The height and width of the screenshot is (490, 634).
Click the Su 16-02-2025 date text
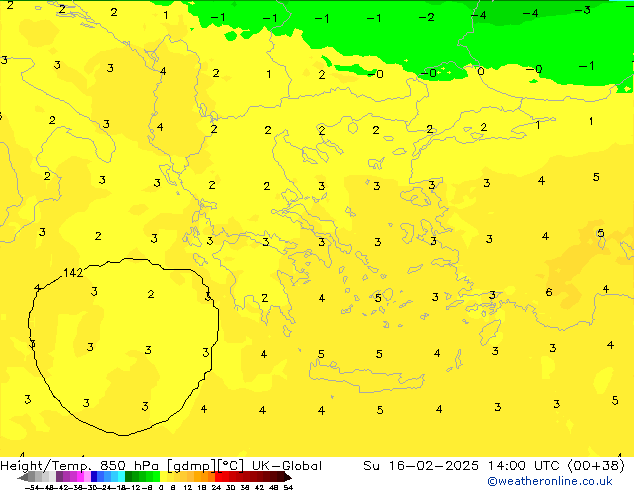coord(421,466)
